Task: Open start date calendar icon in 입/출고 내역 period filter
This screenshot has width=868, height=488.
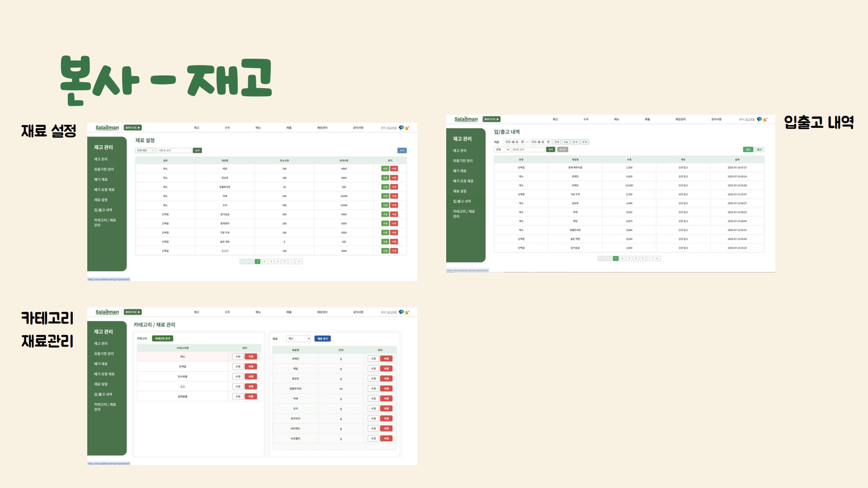Action: pos(523,142)
